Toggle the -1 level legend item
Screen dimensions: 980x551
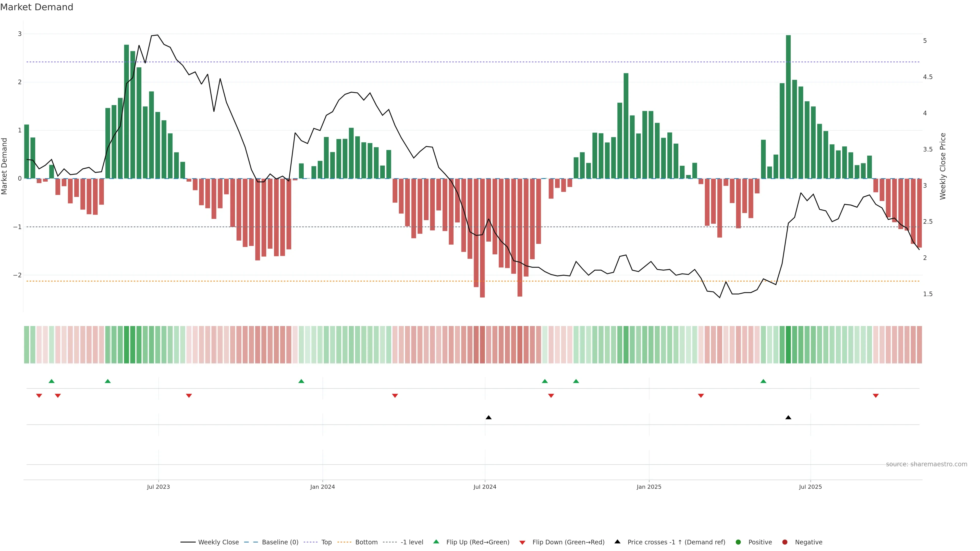click(412, 542)
